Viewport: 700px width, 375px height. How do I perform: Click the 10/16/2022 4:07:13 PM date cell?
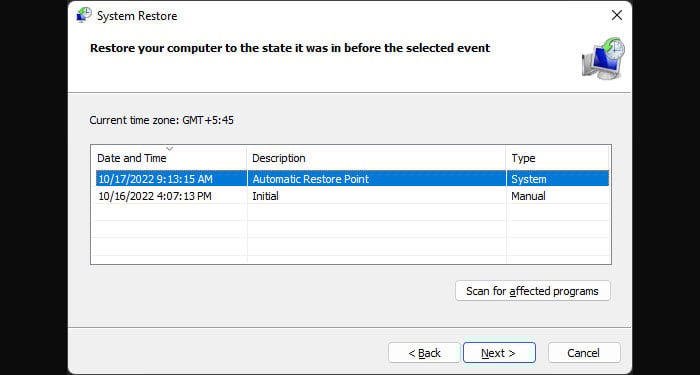(x=154, y=196)
